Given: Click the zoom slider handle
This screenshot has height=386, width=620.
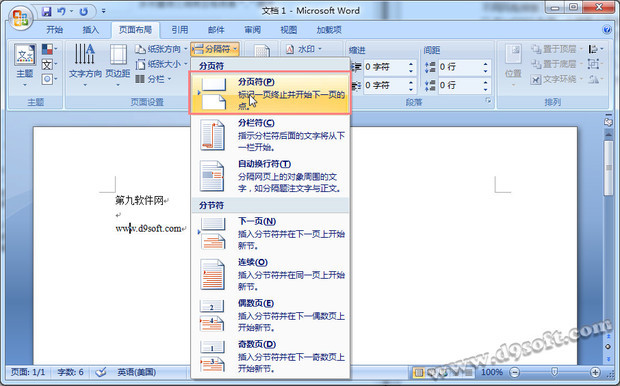Looking at the screenshot, I should (x=554, y=372).
